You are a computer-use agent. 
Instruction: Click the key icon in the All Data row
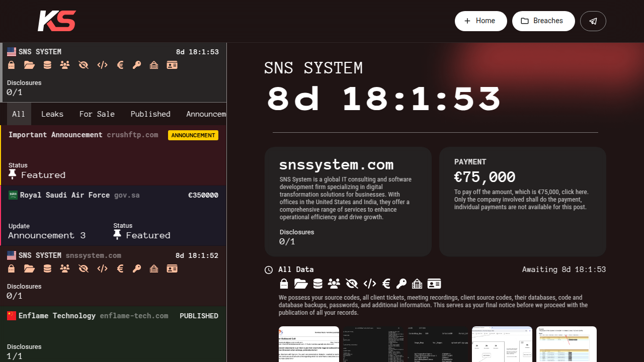401,284
